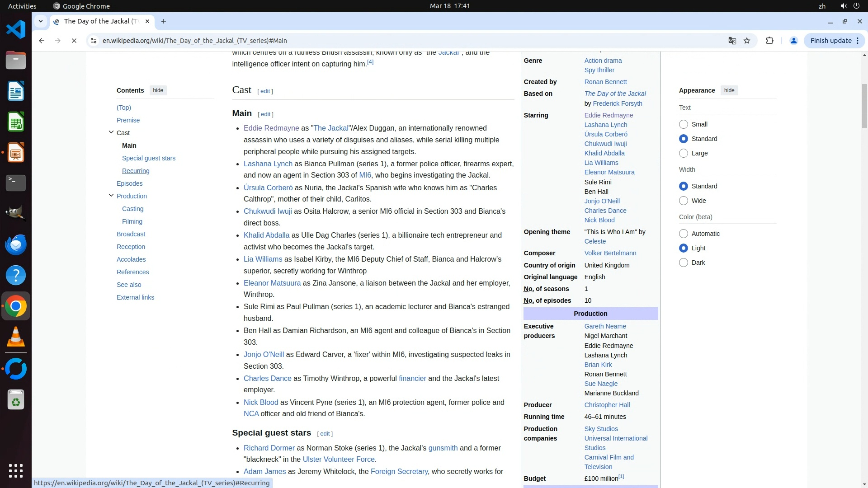
Task: Open Activities overview menu
Action: [22, 6]
